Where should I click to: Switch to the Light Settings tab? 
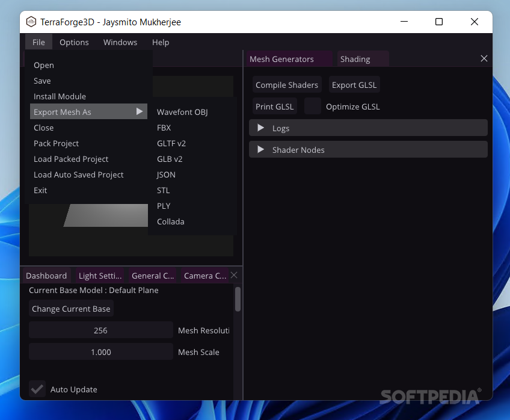(x=100, y=276)
